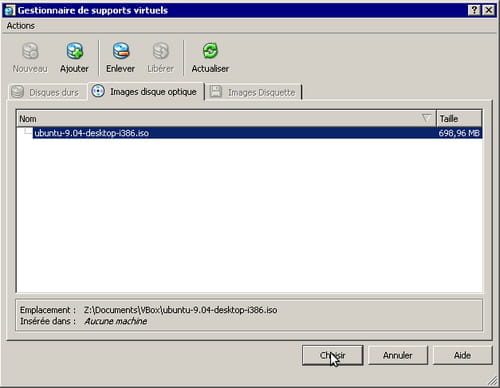500x388 pixels.
Task: Refresh list with Actualiser icon
Action: click(210, 51)
